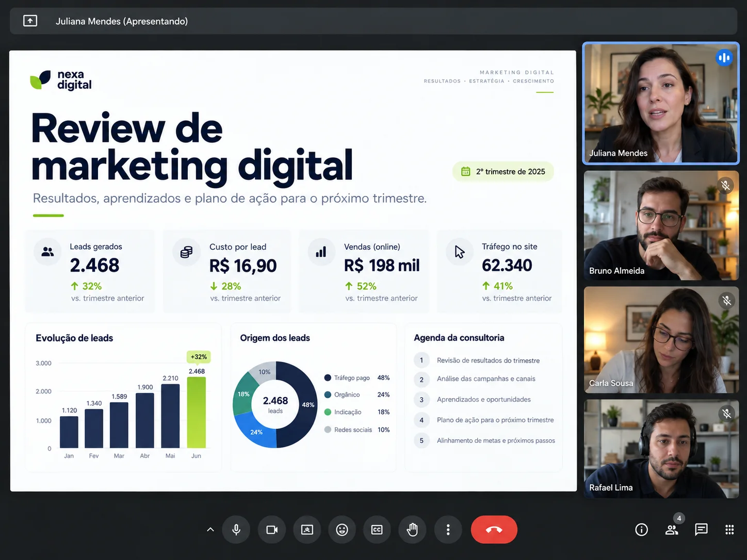Select Carla Sousa's video tile
The width and height of the screenshot is (747, 560).
click(x=661, y=340)
